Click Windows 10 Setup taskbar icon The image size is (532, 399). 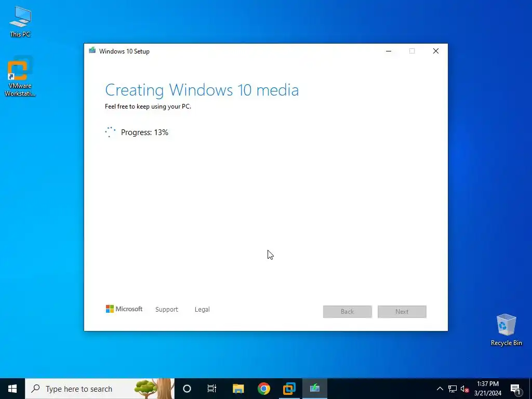pos(315,389)
